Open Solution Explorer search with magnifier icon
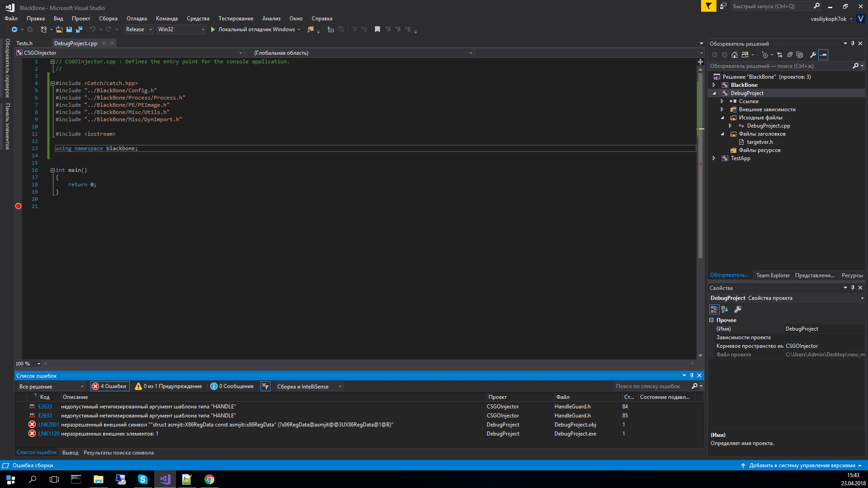This screenshot has height=488, width=868. [x=856, y=66]
